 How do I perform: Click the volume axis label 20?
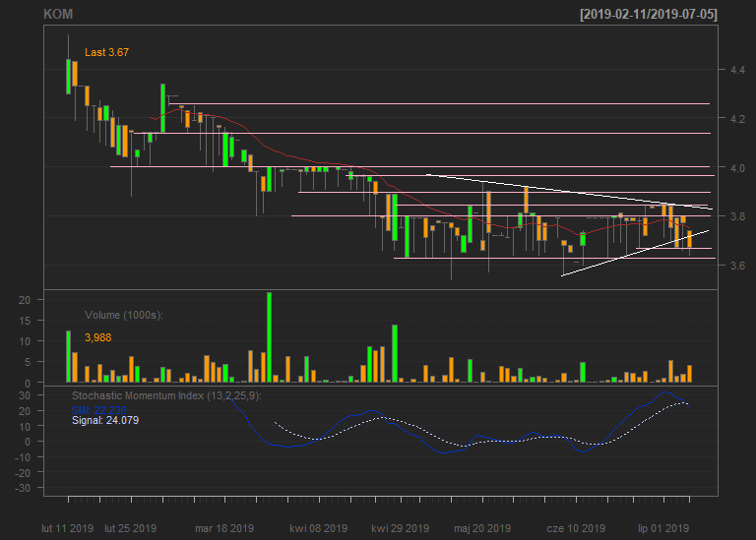pos(25,300)
